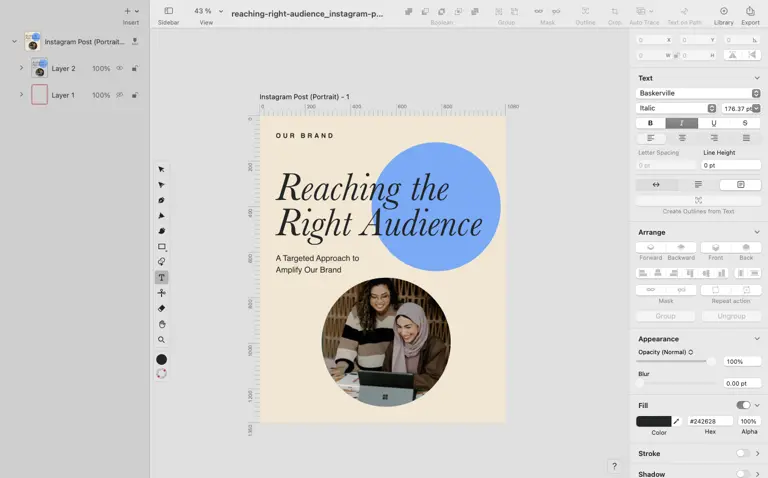768x478 pixels.
Task: Select the Hand pan tool
Action: pyautogui.click(x=161, y=324)
